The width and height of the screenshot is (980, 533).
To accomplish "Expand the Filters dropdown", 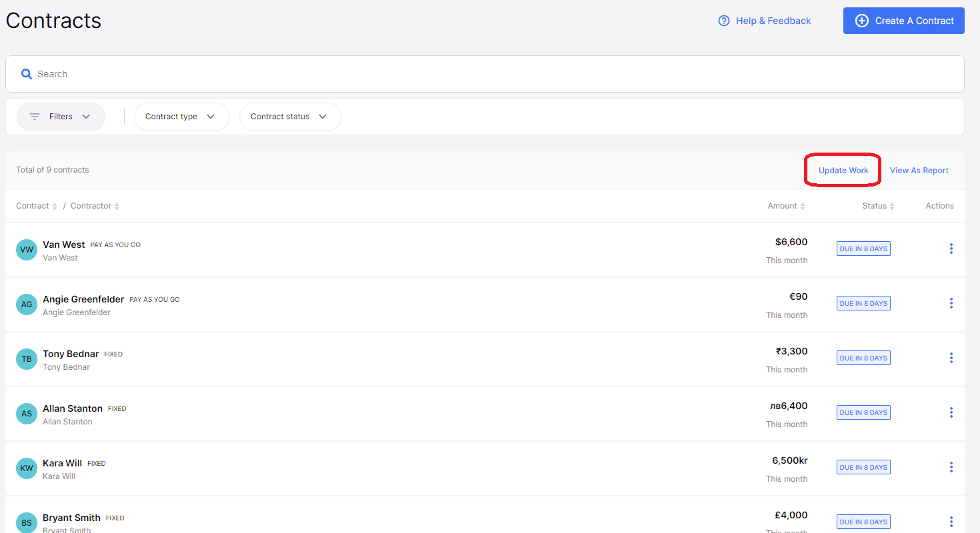I will pos(61,117).
